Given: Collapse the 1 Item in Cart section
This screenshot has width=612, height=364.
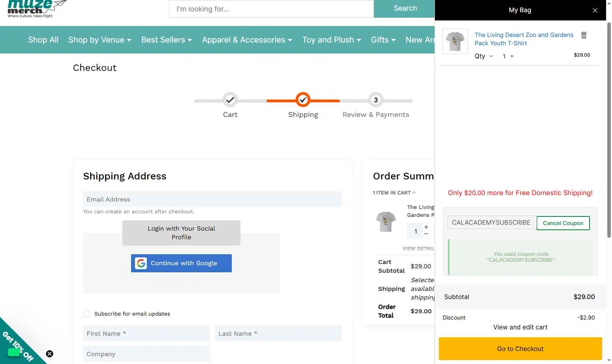Looking at the screenshot, I should (x=394, y=193).
